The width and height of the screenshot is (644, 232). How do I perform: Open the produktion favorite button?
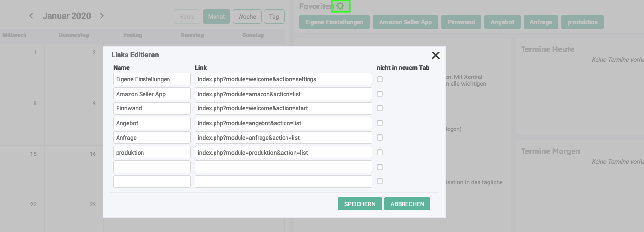(582, 22)
